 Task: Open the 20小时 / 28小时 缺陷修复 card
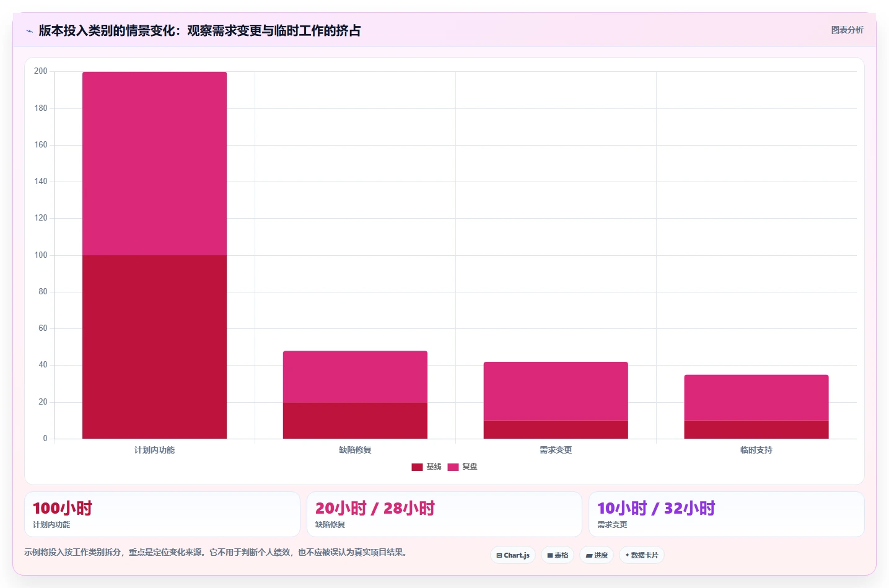(x=444, y=514)
